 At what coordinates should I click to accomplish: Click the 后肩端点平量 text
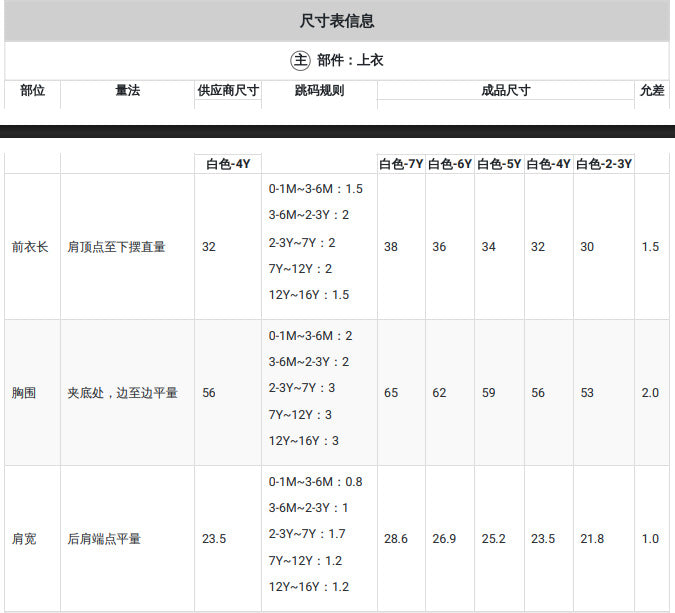coord(104,539)
